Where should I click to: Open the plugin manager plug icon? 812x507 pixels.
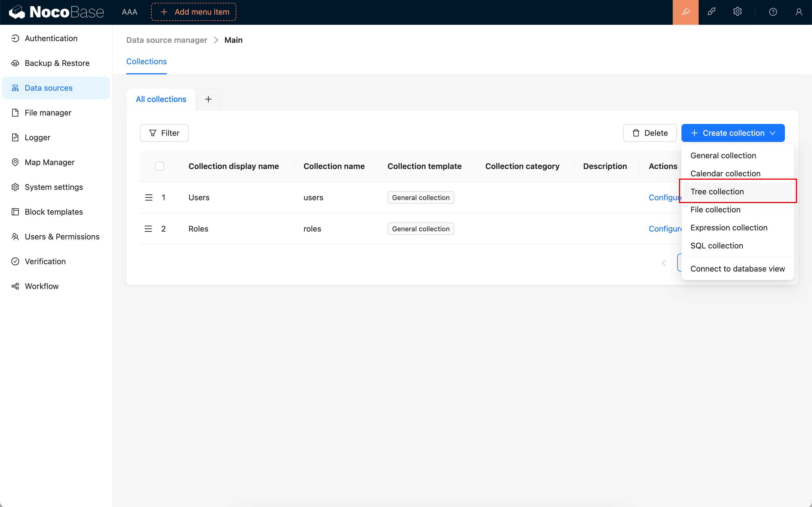tap(711, 12)
